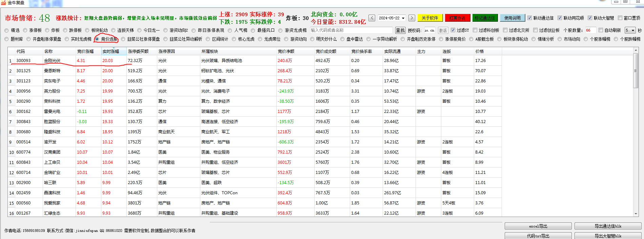Sort by the 竞价涨幅 column header
This screenshot has width=644, height=239.
click(x=88, y=52)
